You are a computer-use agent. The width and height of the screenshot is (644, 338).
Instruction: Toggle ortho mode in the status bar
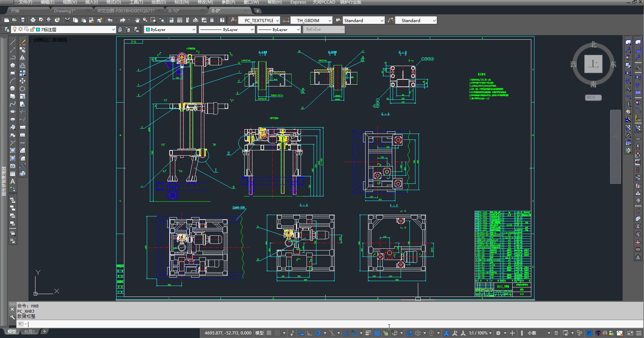click(x=309, y=333)
